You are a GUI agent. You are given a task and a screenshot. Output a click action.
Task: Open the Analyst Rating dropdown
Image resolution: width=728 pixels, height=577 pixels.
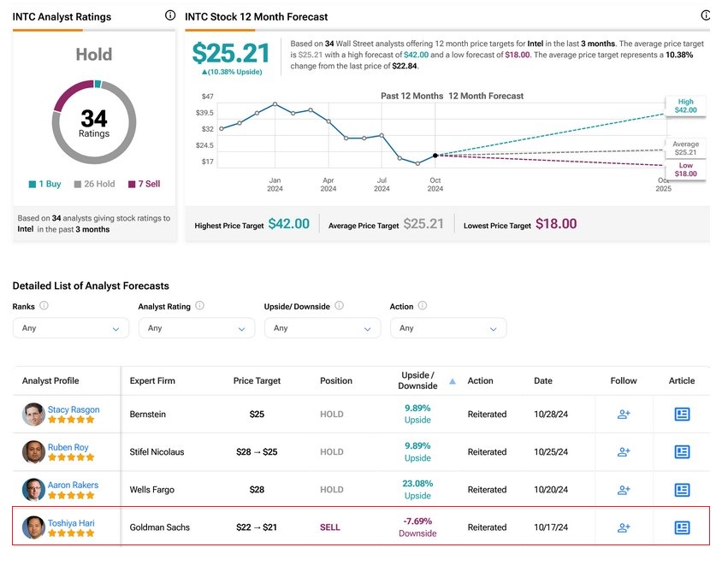pyautogui.click(x=196, y=328)
